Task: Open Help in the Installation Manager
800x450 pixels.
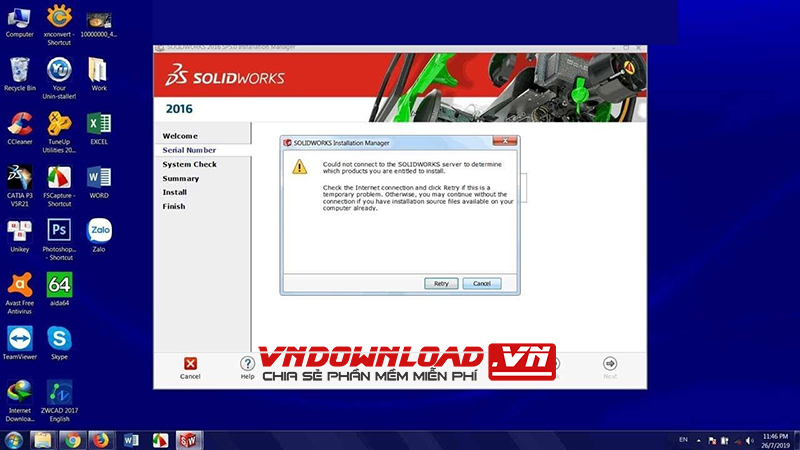Action: 247,364
